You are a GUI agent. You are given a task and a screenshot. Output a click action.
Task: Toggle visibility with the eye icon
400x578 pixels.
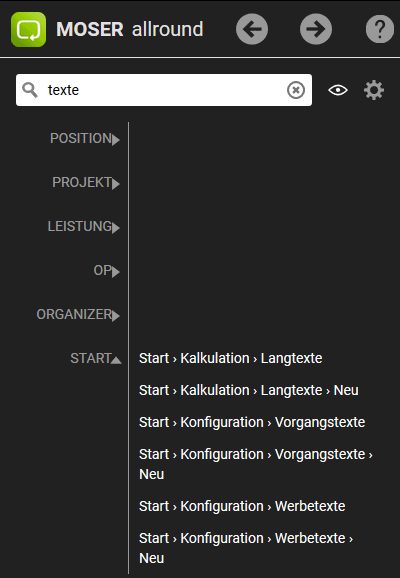[x=338, y=90]
